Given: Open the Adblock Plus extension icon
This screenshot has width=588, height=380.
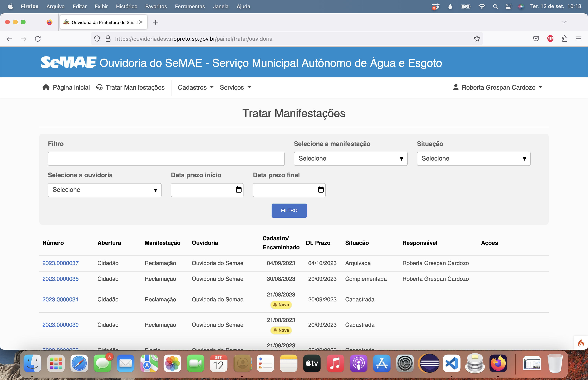Looking at the screenshot, I should [550, 39].
